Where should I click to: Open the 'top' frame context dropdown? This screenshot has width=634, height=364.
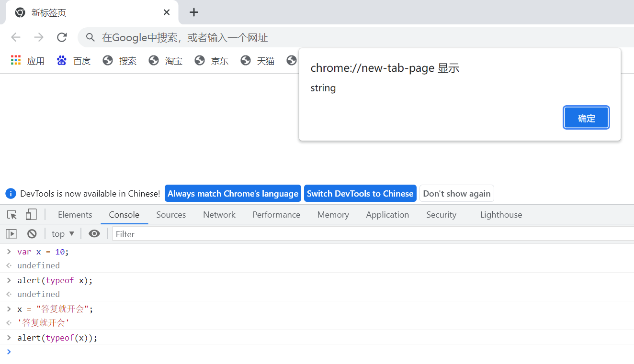[63, 233]
